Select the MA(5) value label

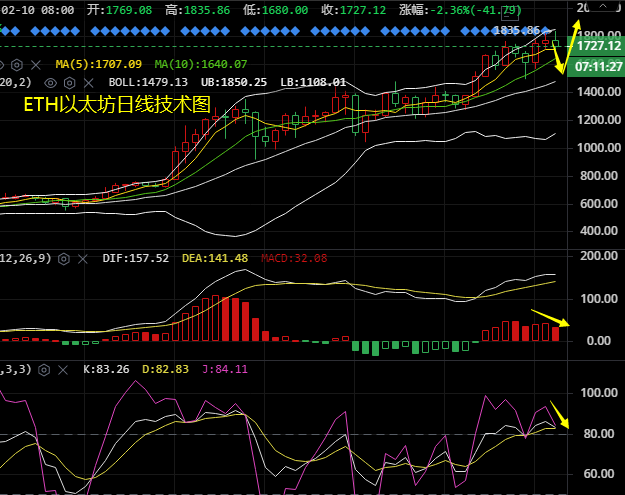click(98, 64)
